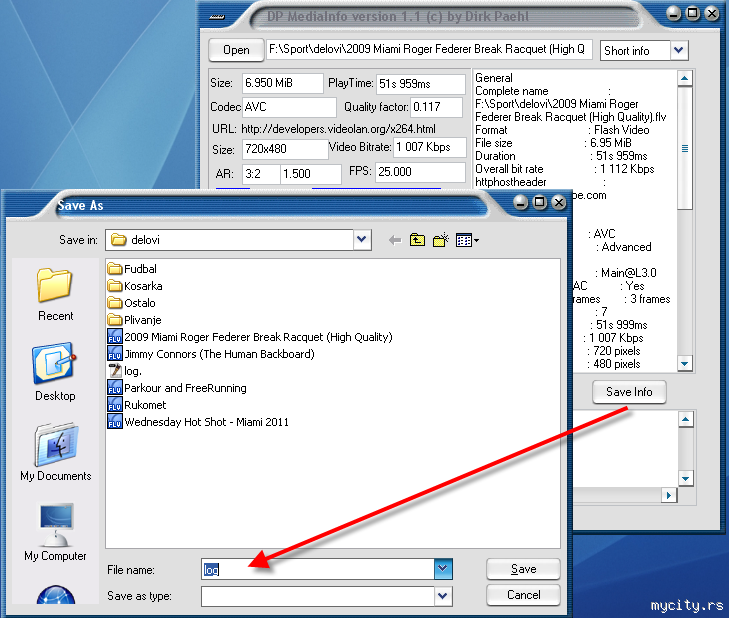Click the DP MediaInfo title bar menu icon
Screen dimensions: 729x618
coord(217,17)
